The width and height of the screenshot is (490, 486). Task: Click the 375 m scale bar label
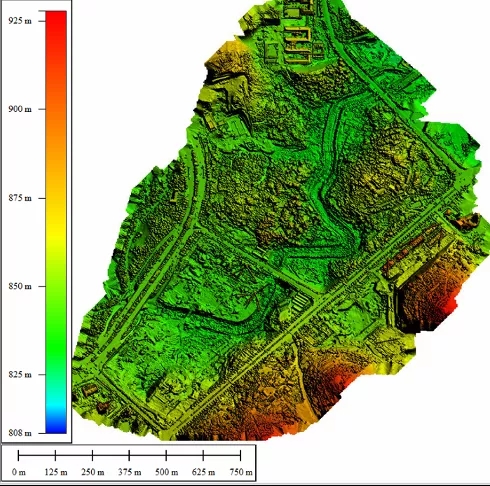point(130,472)
